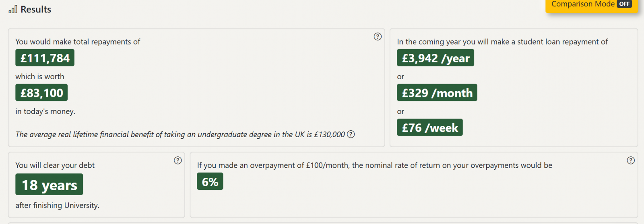Image resolution: width=644 pixels, height=224 pixels.
Task: Click the bar chart icon beside Results
Action: (x=13, y=9)
